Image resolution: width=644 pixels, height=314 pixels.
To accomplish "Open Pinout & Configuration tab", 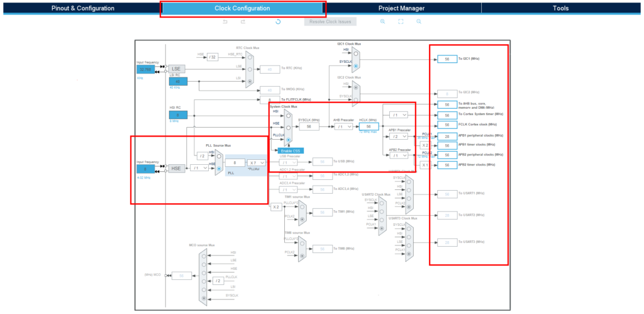I will coord(83,8).
